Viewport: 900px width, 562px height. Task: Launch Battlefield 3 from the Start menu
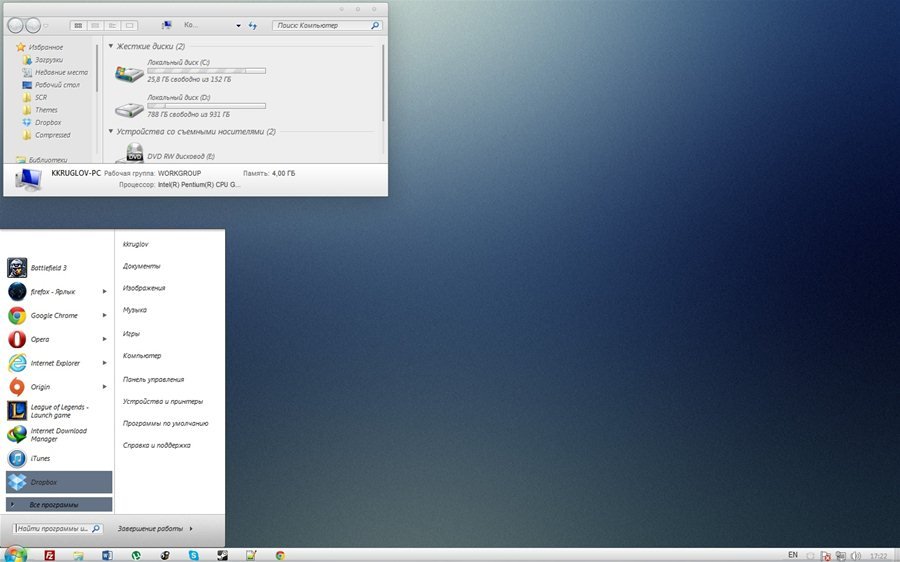pos(48,268)
